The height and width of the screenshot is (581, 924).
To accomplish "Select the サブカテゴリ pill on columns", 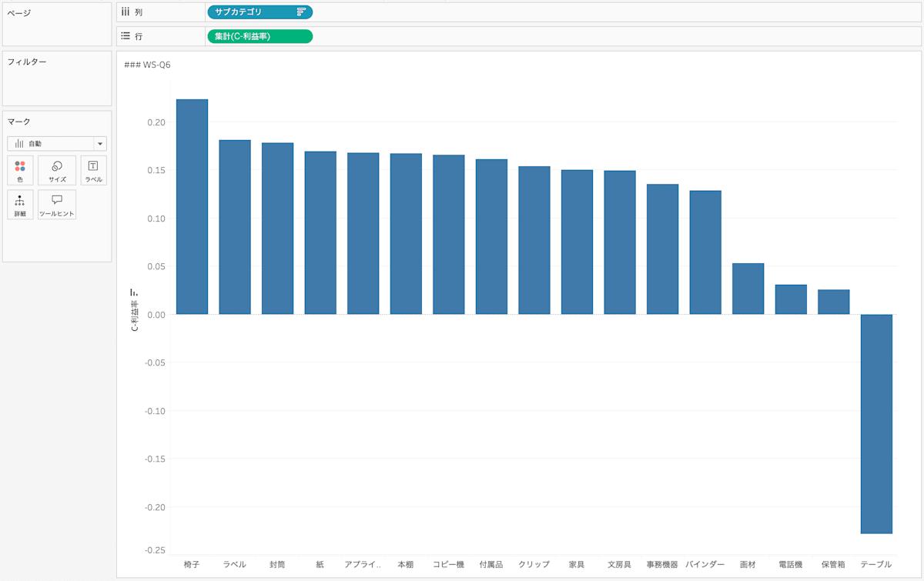I will [x=260, y=12].
